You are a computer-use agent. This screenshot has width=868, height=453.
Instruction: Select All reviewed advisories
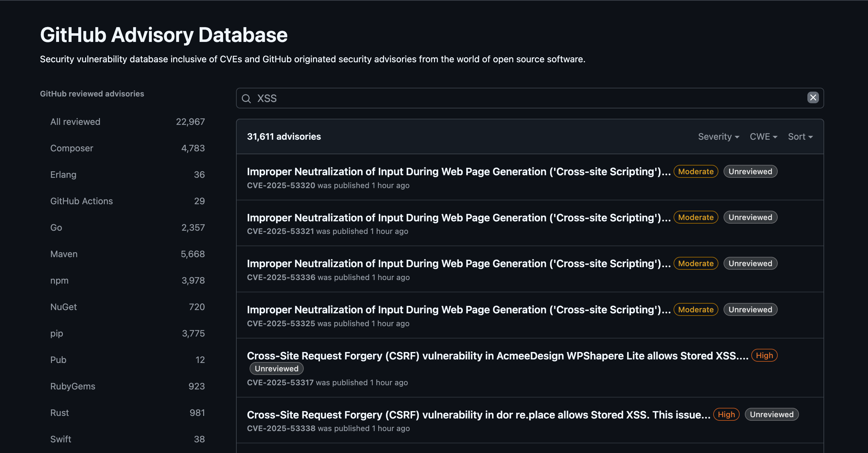75,122
